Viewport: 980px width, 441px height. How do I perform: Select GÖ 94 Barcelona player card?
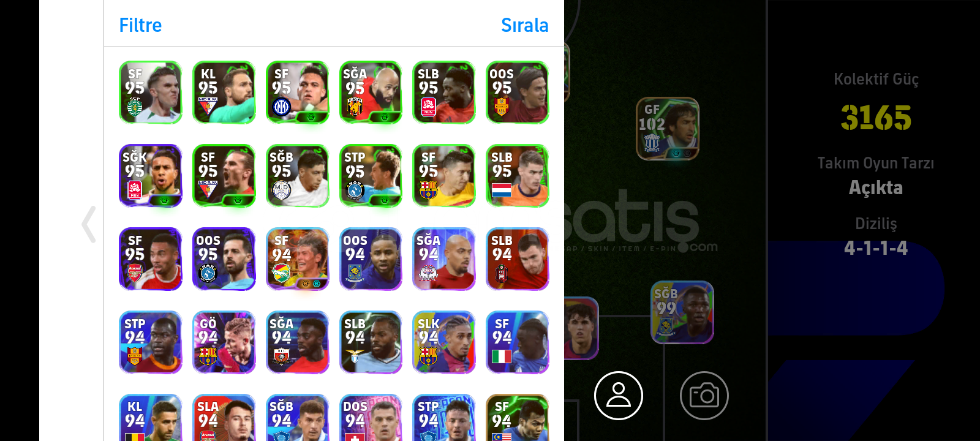pos(224,342)
